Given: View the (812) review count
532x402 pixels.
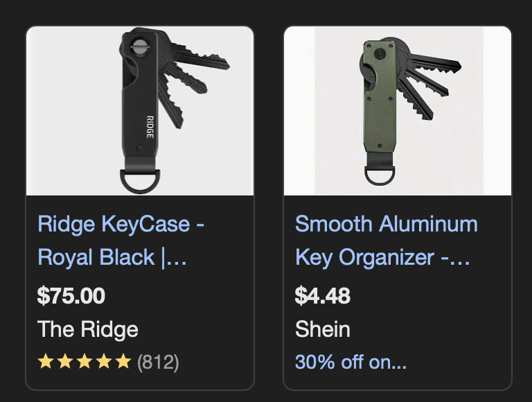Looking at the screenshot, I should point(158,362).
